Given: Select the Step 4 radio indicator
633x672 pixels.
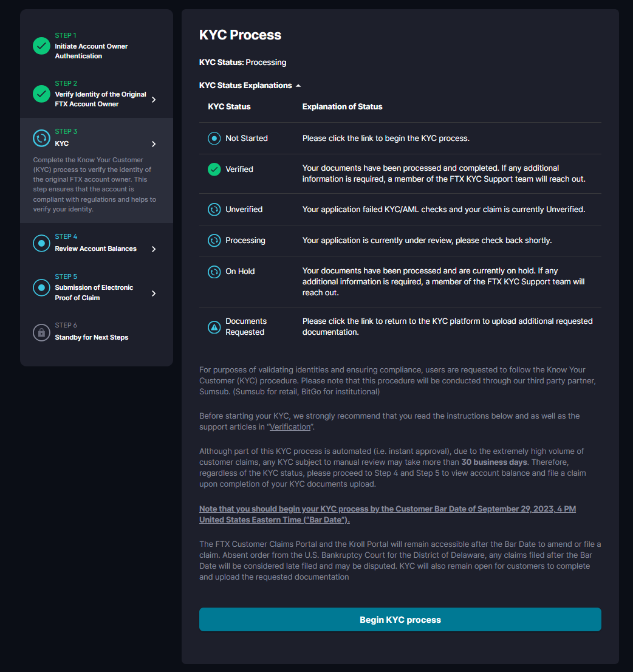Looking at the screenshot, I should [41, 243].
